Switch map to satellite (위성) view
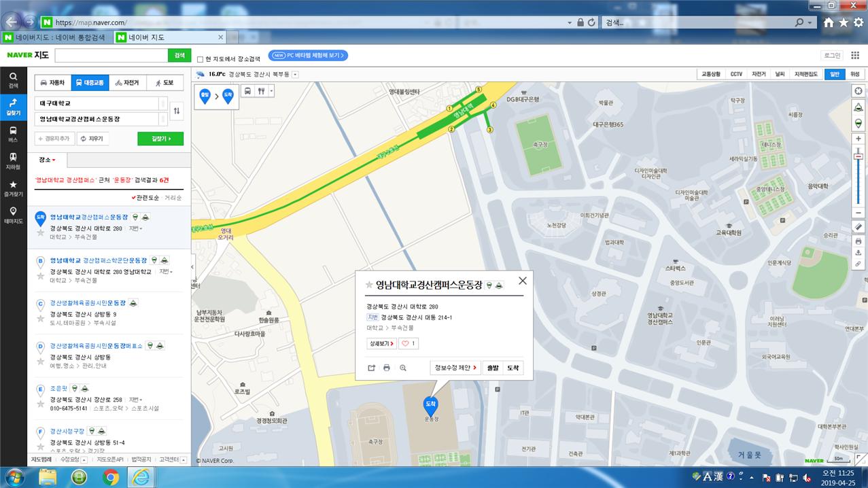 [x=854, y=74]
